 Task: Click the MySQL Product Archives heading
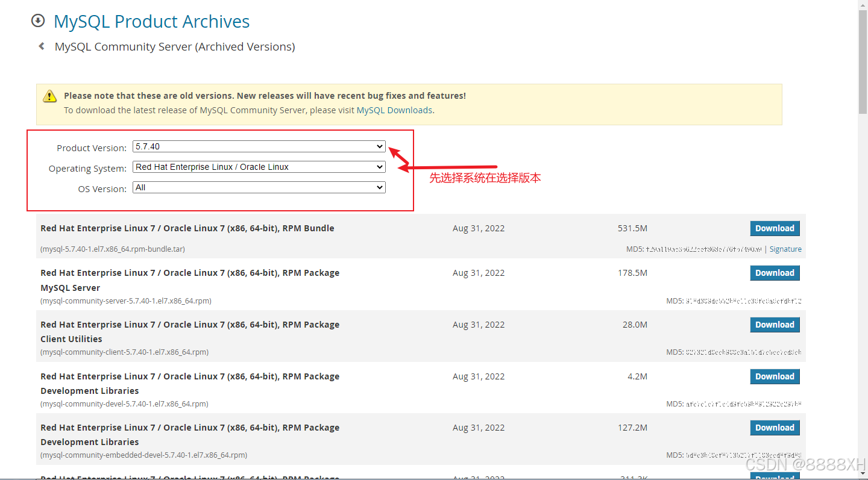coord(151,22)
